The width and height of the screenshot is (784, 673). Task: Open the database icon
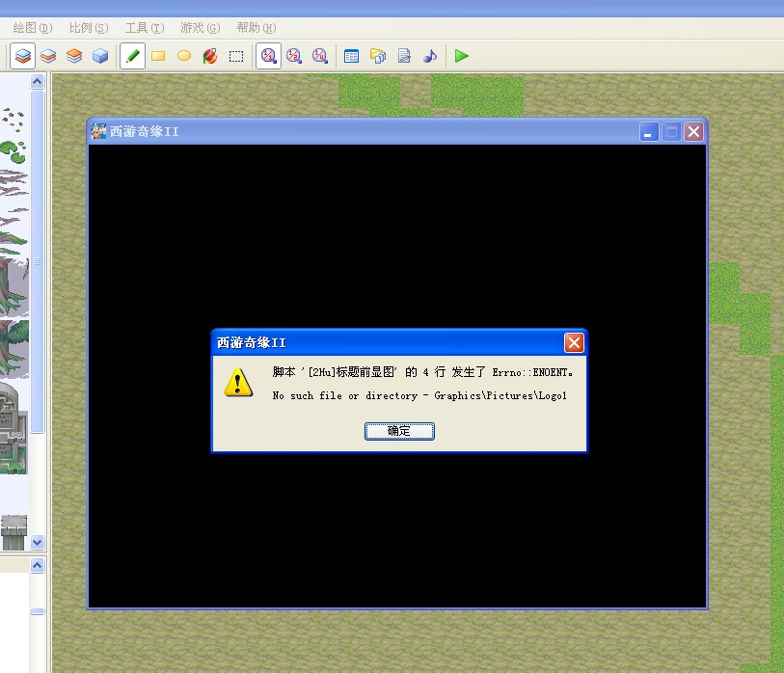click(352, 56)
